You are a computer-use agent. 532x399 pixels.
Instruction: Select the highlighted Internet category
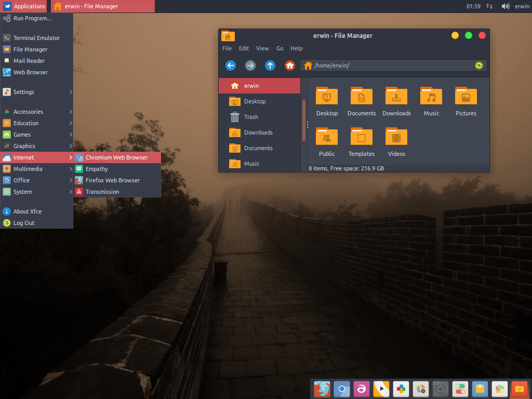pyautogui.click(x=37, y=157)
